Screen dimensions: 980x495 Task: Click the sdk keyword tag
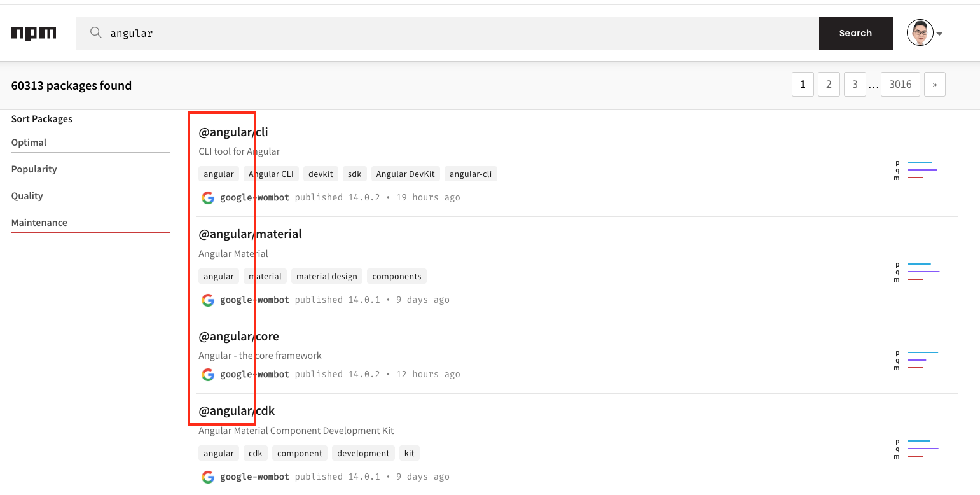tap(354, 174)
